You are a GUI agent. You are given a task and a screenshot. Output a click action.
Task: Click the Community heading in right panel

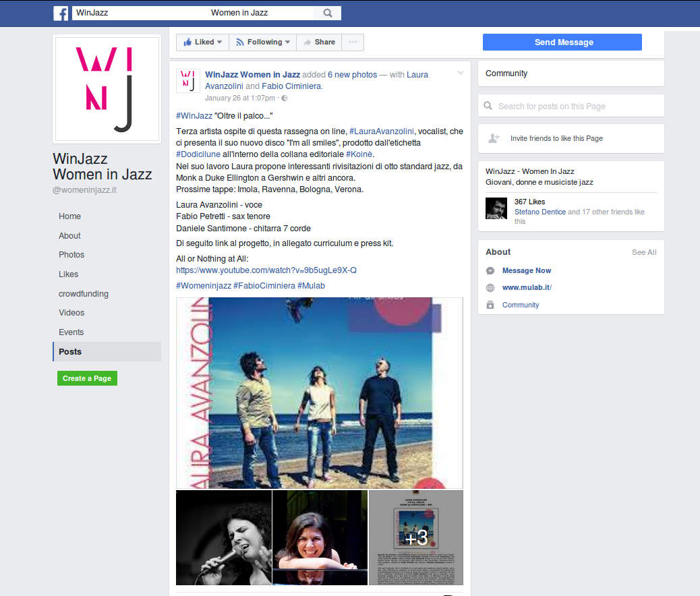pos(506,73)
